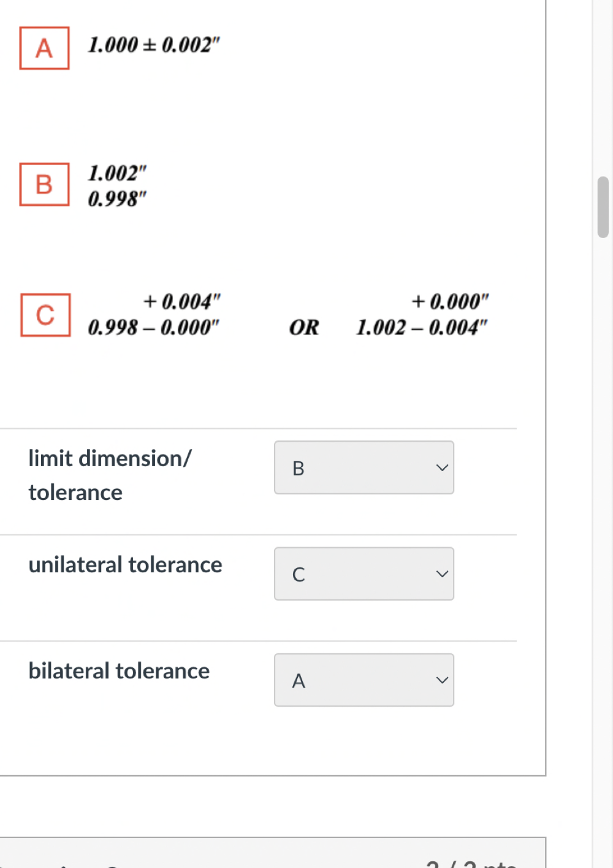
Task: Click the chevron arrow on the dropdown showing A
Action: [442, 680]
